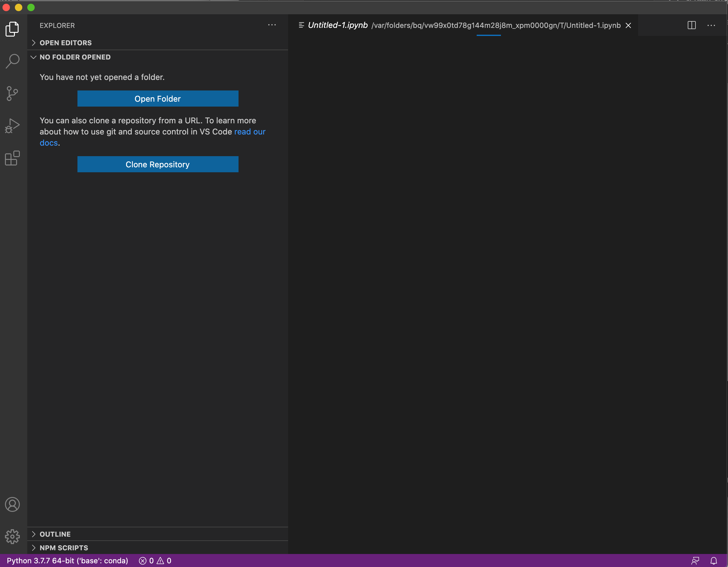728x567 pixels.
Task: Open the Explorer view in the activity bar
Action: 12,29
